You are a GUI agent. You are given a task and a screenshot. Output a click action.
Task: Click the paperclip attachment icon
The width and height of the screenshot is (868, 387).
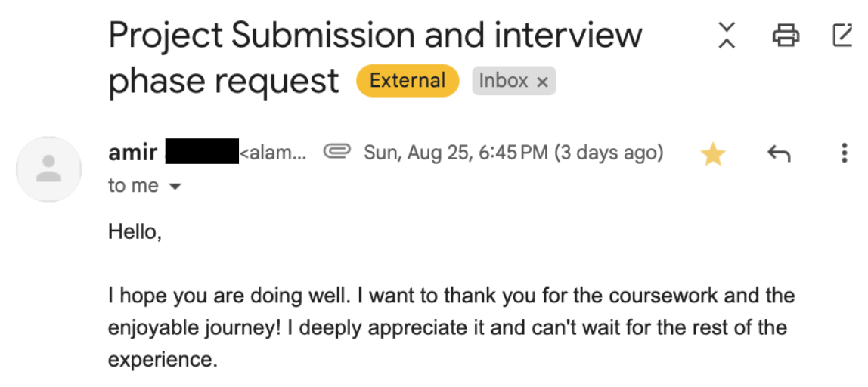point(338,151)
